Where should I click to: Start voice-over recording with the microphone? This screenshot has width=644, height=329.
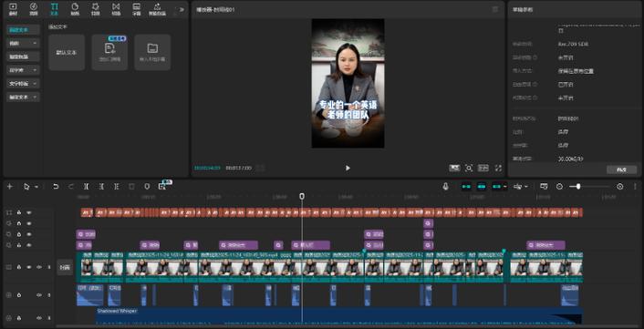(x=446, y=186)
